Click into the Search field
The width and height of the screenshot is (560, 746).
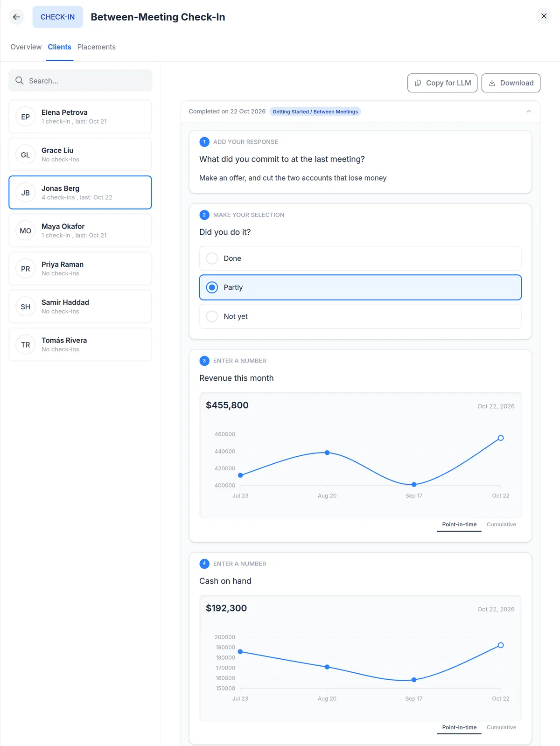(x=80, y=81)
